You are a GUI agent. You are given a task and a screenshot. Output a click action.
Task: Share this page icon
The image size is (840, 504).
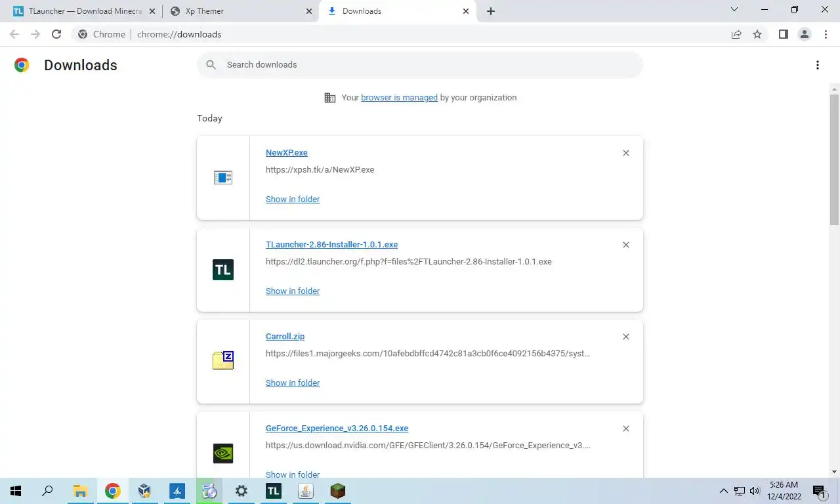point(736,34)
